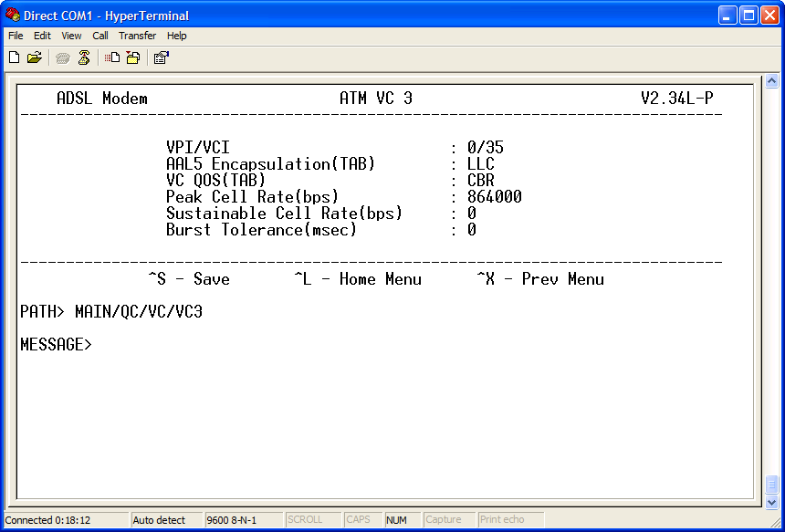Open the Call menu
785x532 pixels.
99,36
